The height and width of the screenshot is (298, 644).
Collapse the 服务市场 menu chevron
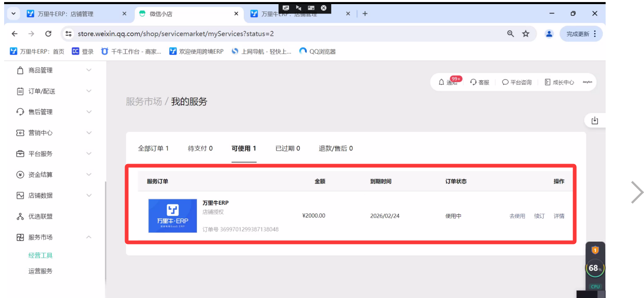click(x=89, y=237)
